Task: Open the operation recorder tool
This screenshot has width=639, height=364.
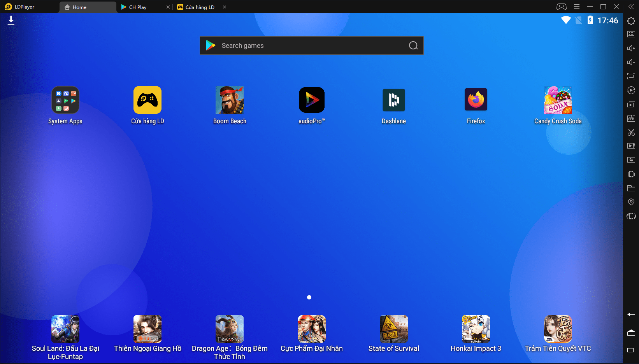Action: tap(631, 90)
